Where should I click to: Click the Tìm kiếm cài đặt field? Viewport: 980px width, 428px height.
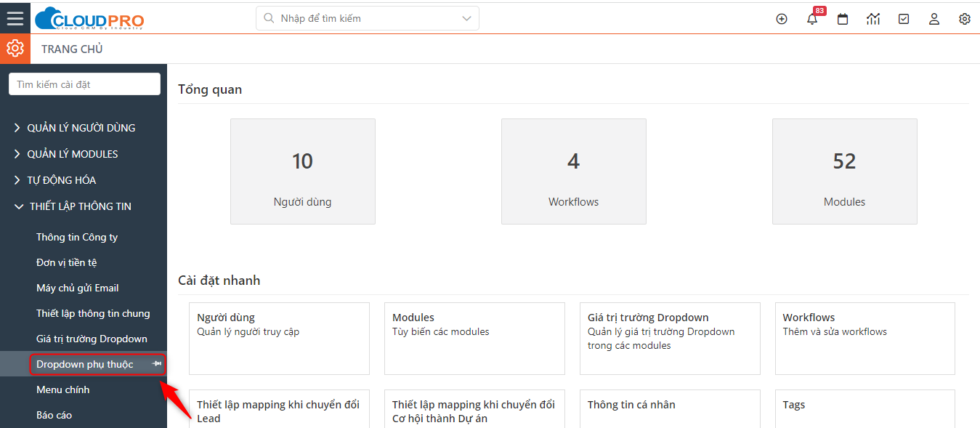tap(84, 84)
